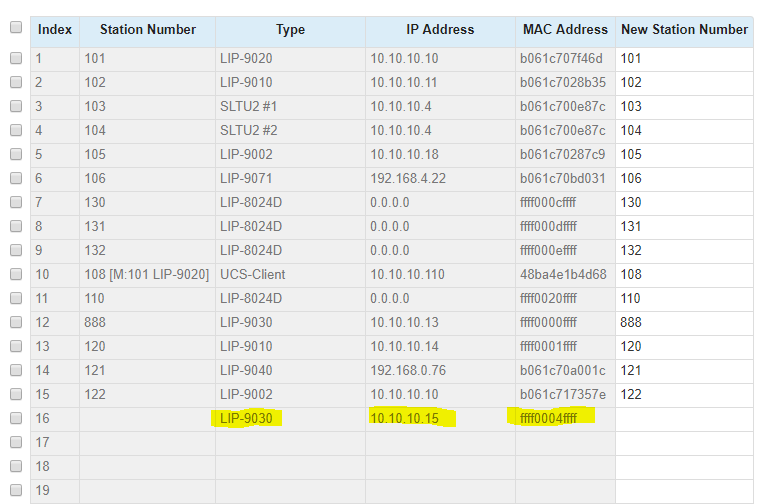Edit New Station Number field showing 130

[684, 203]
